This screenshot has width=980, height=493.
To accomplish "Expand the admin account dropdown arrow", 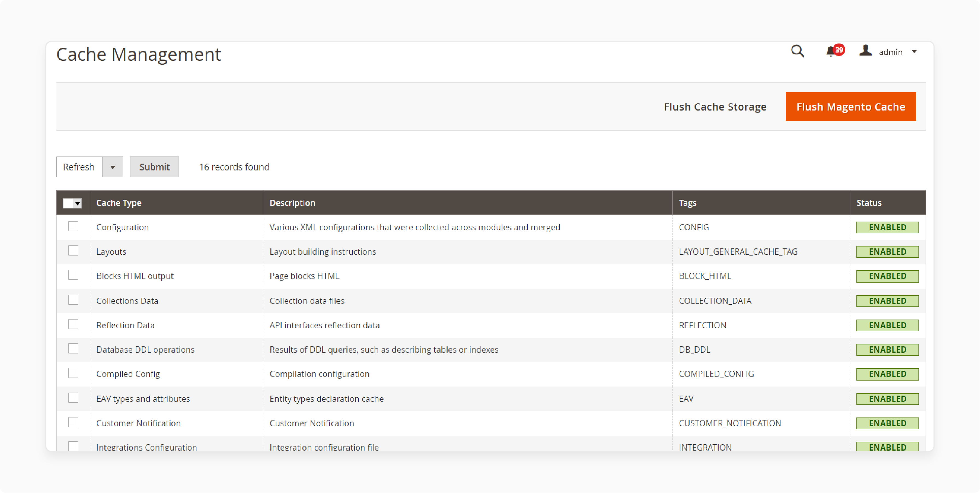I will pyautogui.click(x=914, y=52).
